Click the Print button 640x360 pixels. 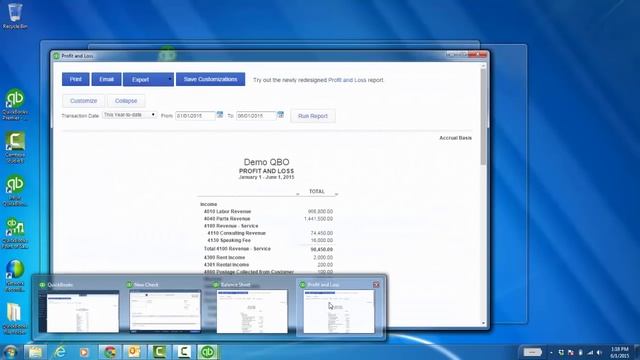(x=76, y=79)
